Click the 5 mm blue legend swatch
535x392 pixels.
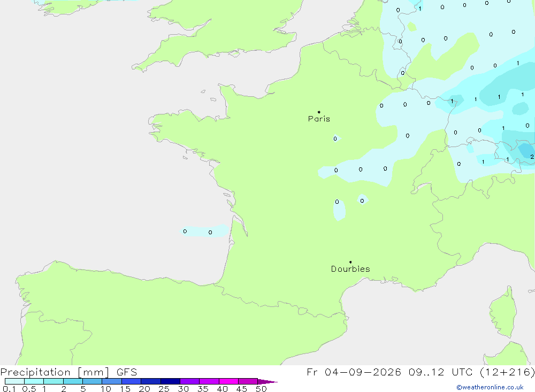tap(92, 381)
